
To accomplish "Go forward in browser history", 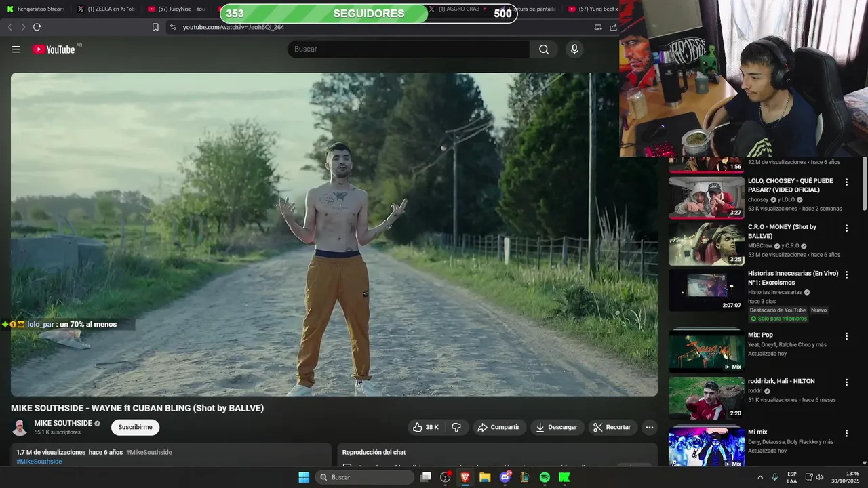I will pyautogui.click(x=23, y=27).
